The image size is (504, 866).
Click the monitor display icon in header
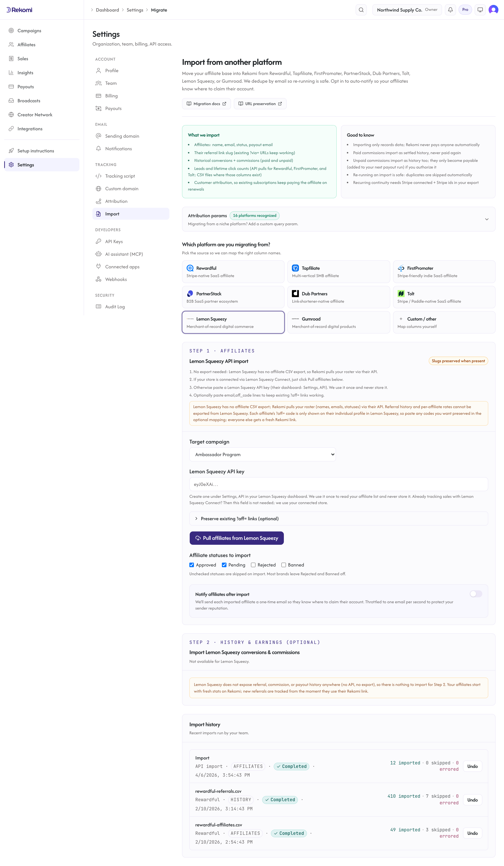coord(480,10)
